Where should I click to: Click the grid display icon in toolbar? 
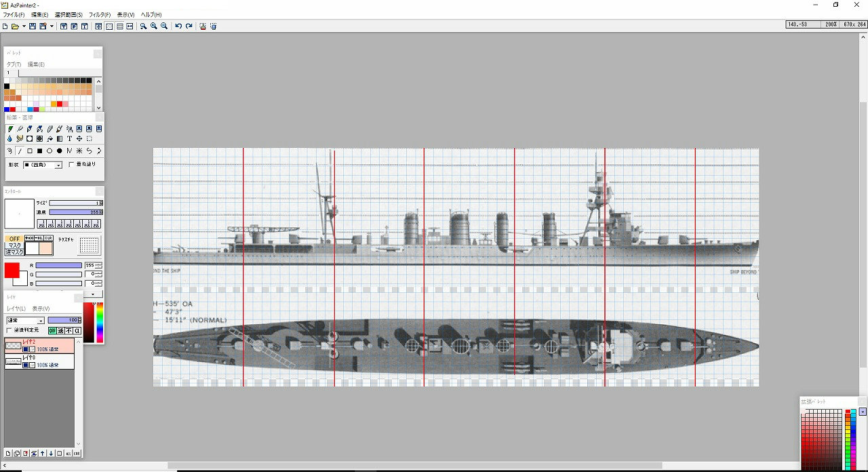tap(119, 26)
